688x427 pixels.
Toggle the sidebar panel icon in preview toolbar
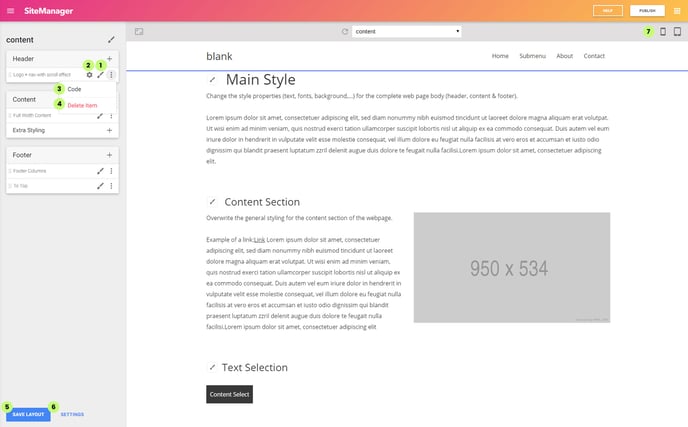[x=139, y=32]
